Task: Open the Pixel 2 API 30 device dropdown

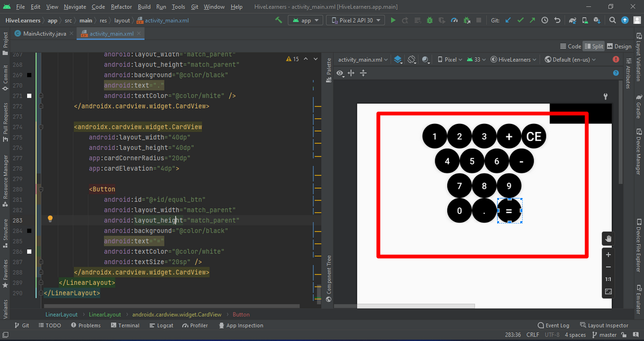Action: (356, 20)
